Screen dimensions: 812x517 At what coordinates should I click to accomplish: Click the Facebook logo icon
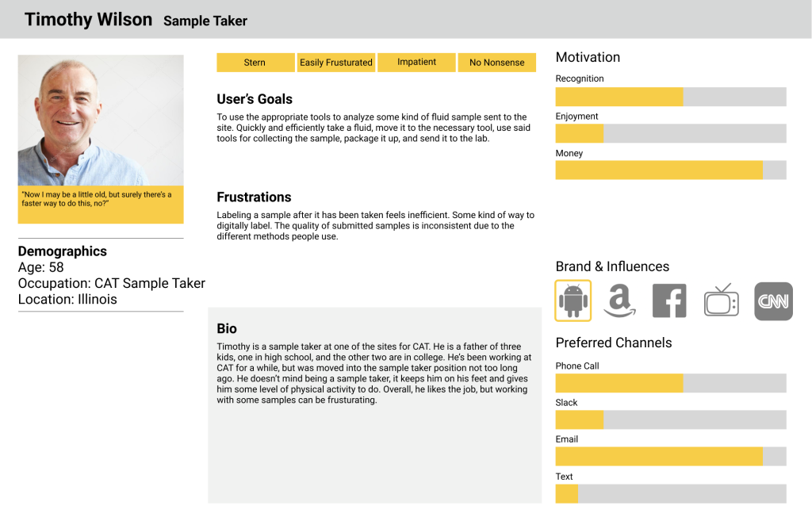coord(669,301)
